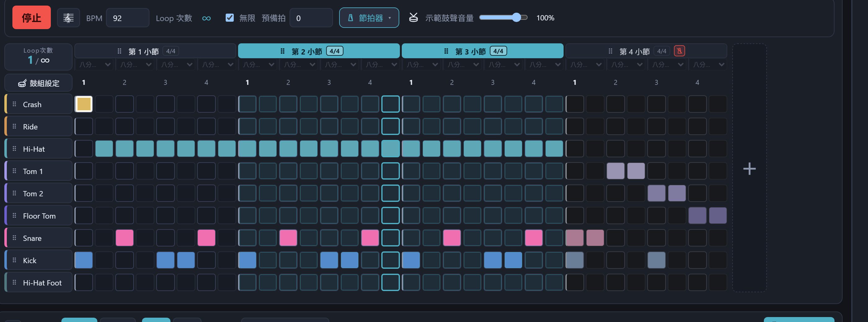Click the drag handle of the Snare row
This screenshot has height=322, width=868.
point(14,237)
